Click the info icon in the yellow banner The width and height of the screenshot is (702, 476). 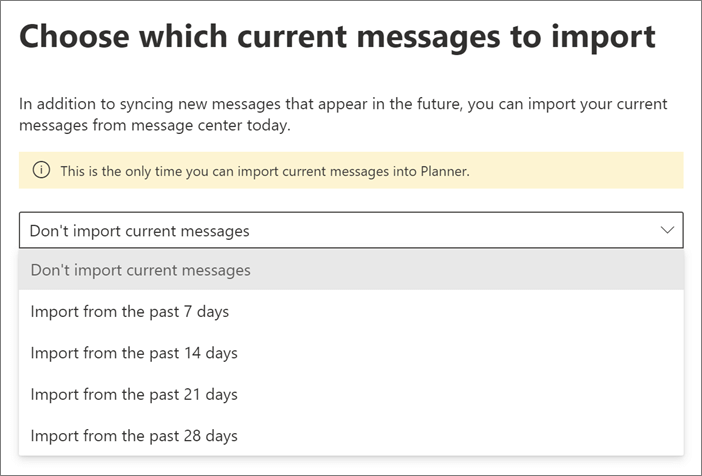tap(41, 171)
